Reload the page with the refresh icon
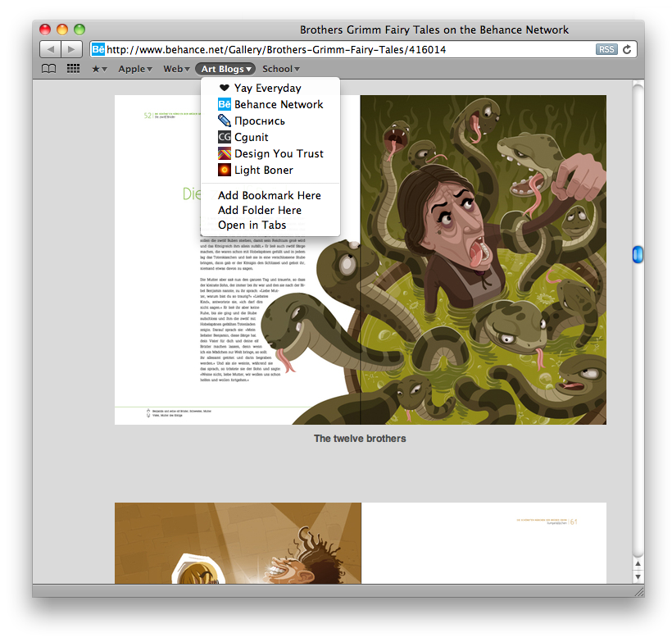This screenshot has height=642, width=672. point(627,49)
